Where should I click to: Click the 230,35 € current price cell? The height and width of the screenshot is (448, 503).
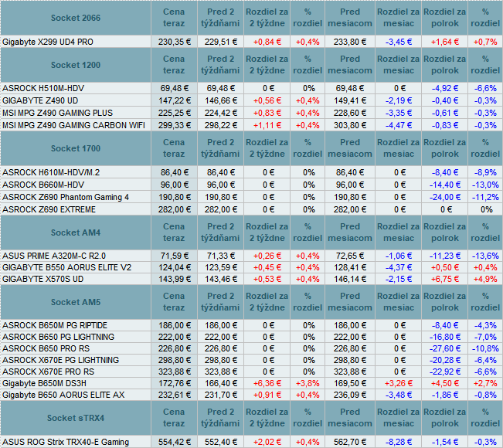tap(174, 42)
